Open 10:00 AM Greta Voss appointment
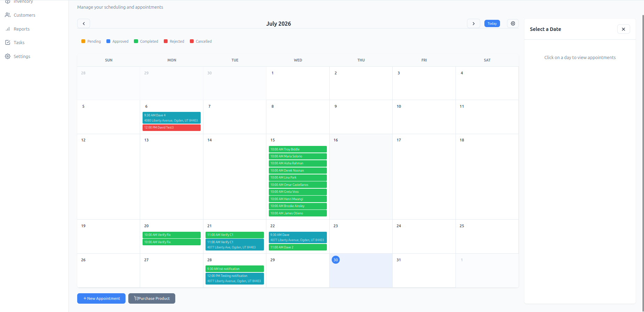644x312 pixels. tap(298, 192)
